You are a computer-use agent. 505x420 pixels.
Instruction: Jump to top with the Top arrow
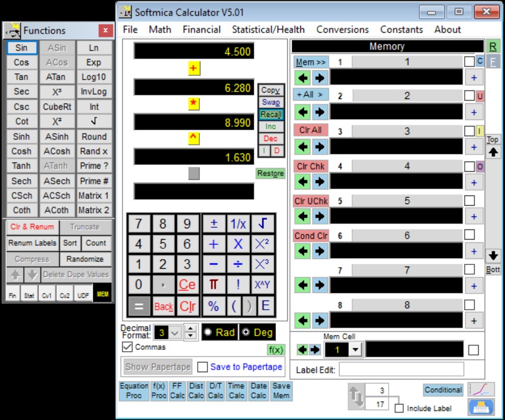click(493, 152)
